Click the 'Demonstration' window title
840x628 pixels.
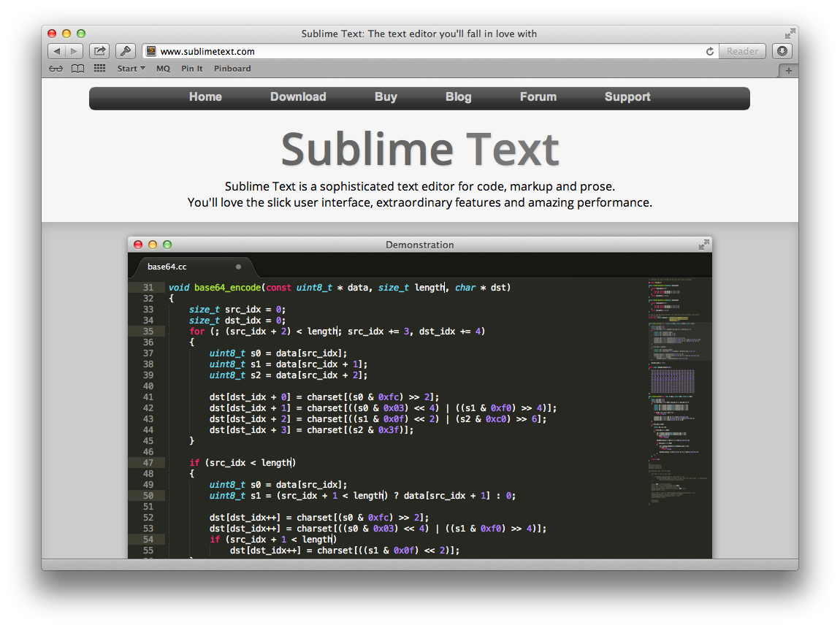[x=420, y=245]
